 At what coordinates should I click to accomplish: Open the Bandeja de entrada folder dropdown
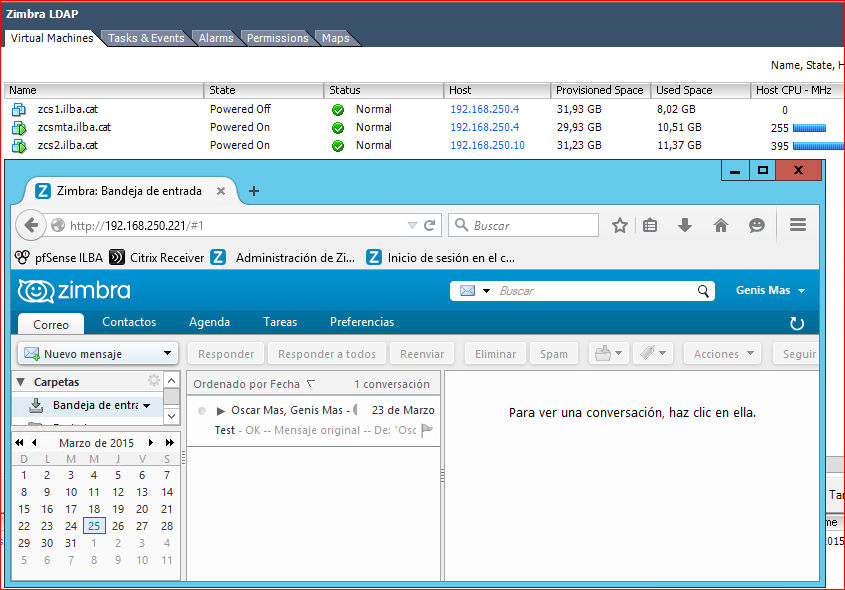point(147,406)
